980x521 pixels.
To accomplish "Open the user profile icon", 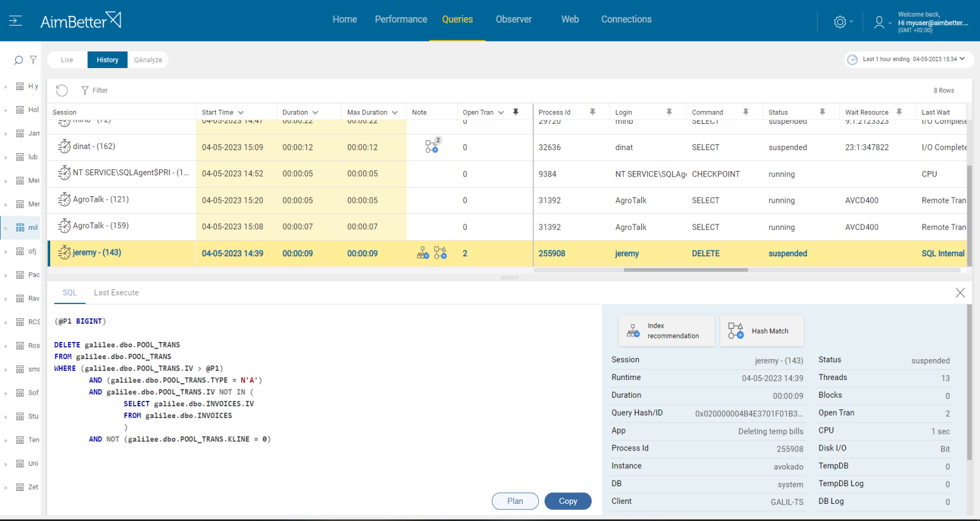I will 879,22.
